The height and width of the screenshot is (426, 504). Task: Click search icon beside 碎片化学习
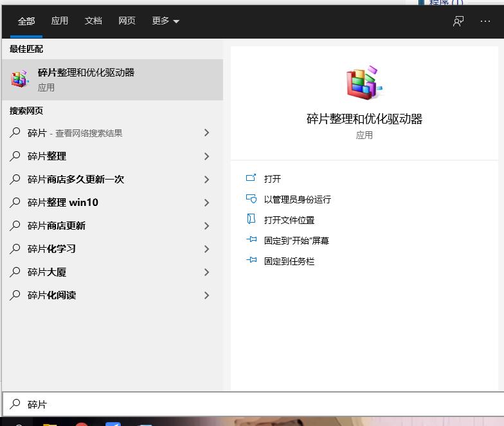15,248
